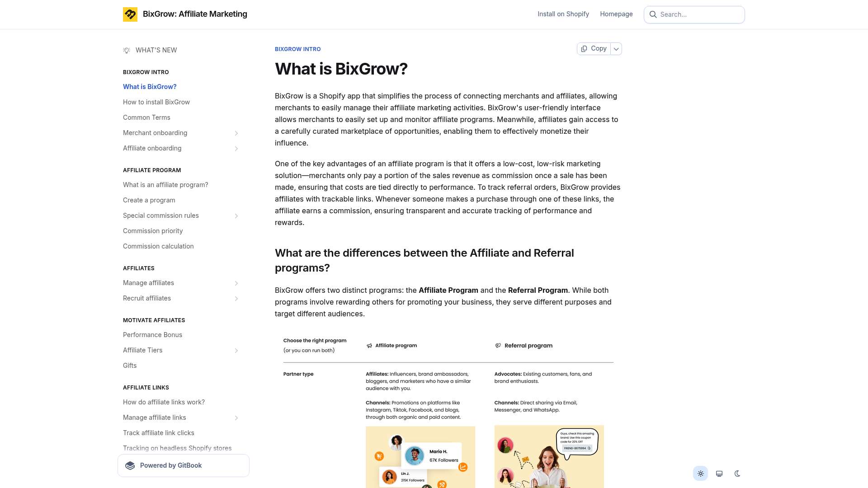Image resolution: width=868 pixels, height=488 pixels.
Task: Switch to system theme monitor icon
Action: tap(719, 474)
